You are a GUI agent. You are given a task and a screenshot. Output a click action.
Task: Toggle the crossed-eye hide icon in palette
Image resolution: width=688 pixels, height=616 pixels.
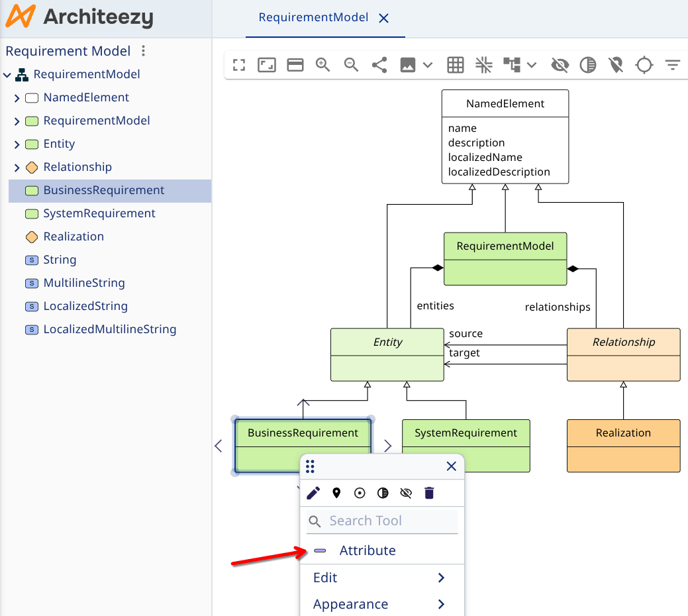pyautogui.click(x=406, y=493)
